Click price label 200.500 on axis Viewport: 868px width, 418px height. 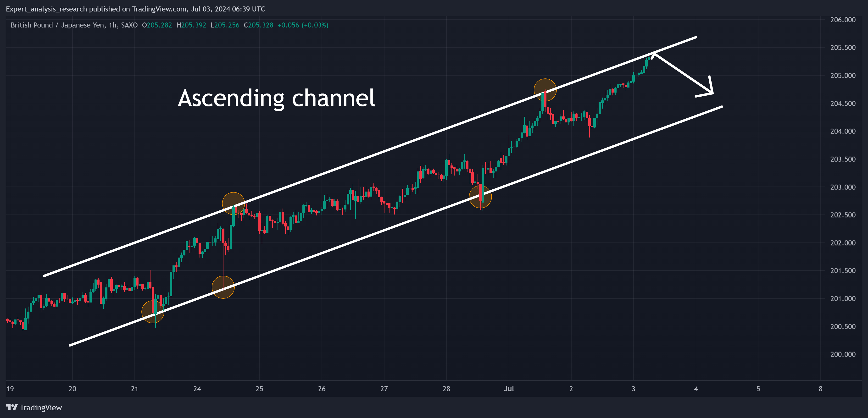[843, 327]
